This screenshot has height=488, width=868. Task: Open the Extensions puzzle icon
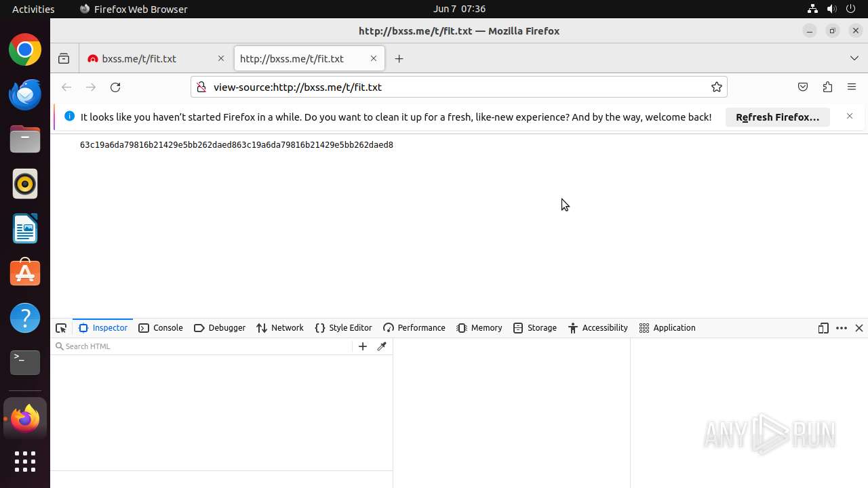coord(827,87)
